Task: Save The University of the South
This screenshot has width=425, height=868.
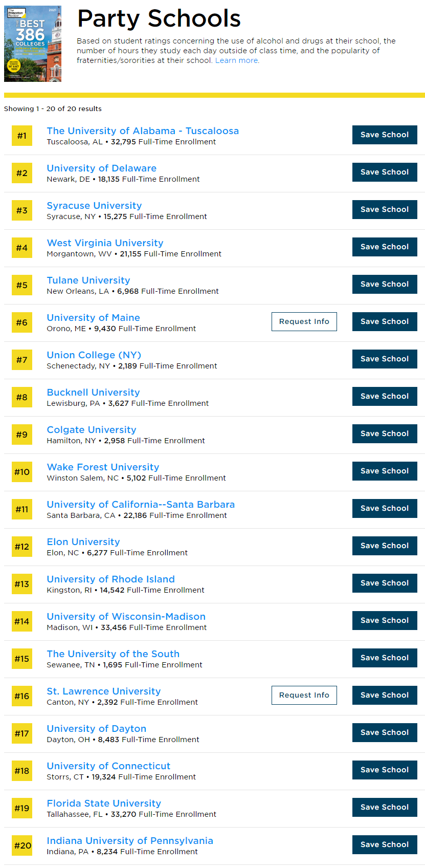Action: 385,658
